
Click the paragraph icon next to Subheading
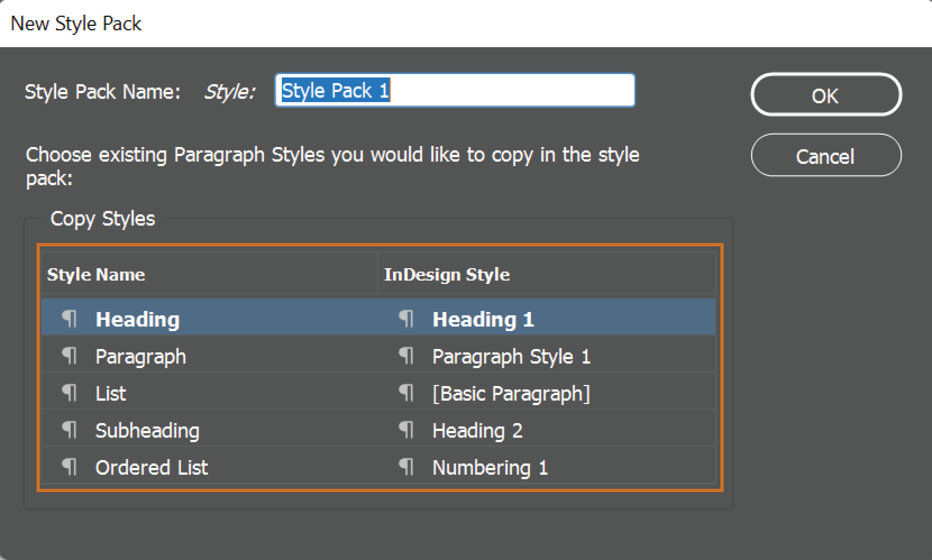[70, 430]
